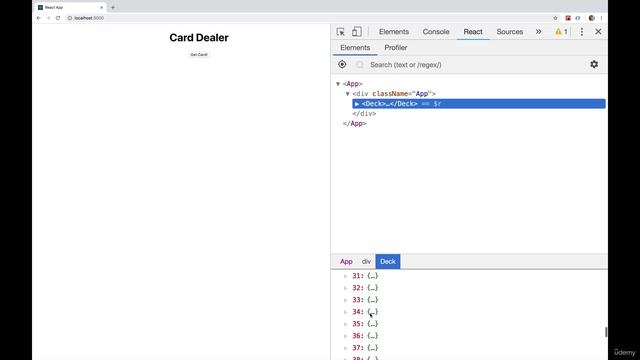The width and height of the screenshot is (640, 360).
Task: Select div in the breadcrumb bar
Action: click(x=366, y=262)
